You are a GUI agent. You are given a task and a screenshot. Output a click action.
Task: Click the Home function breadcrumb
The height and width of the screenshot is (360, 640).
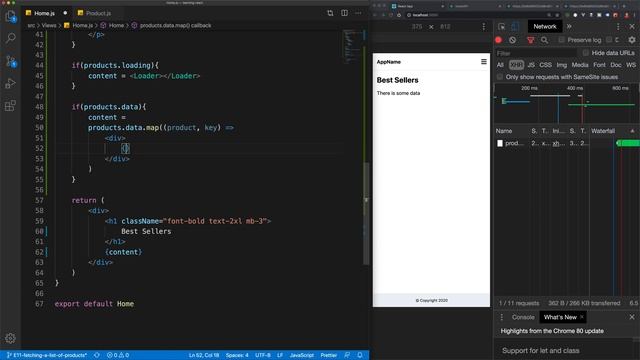tap(116, 25)
